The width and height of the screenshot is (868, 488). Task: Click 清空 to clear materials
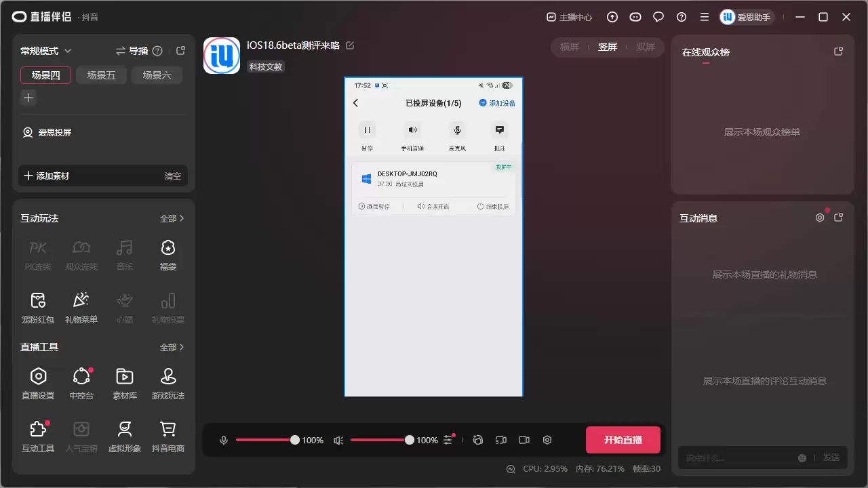(x=173, y=176)
